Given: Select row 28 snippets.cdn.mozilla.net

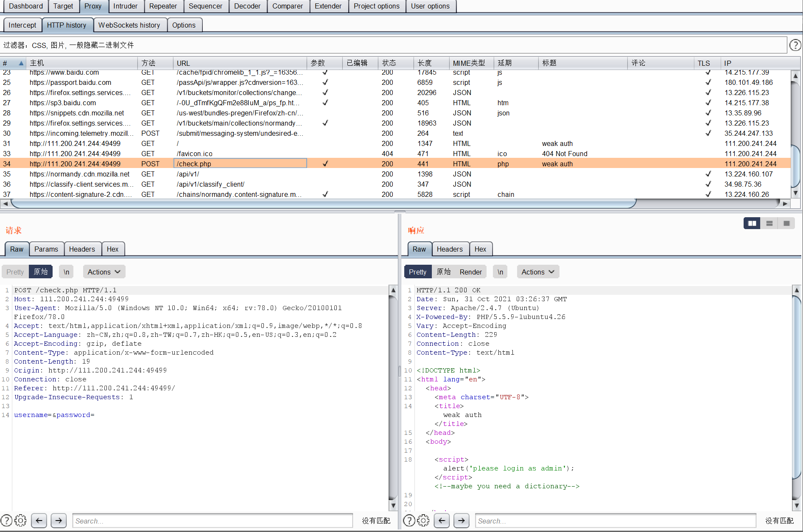Looking at the screenshot, I should pos(395,113).
